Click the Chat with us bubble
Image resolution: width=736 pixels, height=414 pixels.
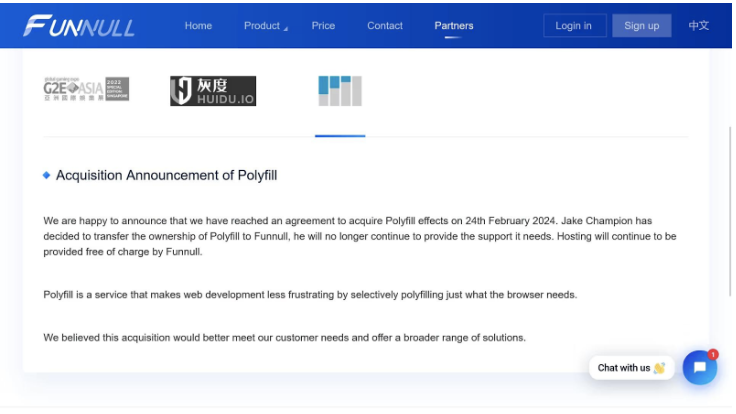[630, 368]
